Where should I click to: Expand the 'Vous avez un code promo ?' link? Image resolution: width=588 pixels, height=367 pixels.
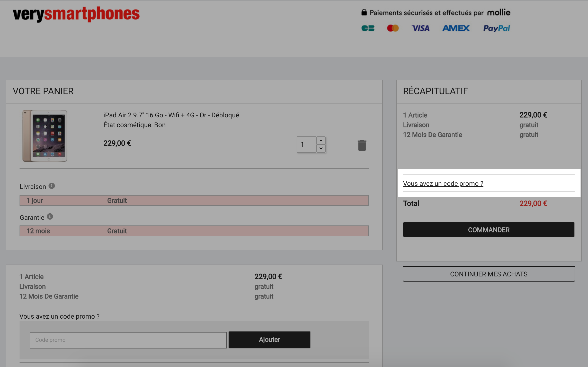[x=443, y=183]
